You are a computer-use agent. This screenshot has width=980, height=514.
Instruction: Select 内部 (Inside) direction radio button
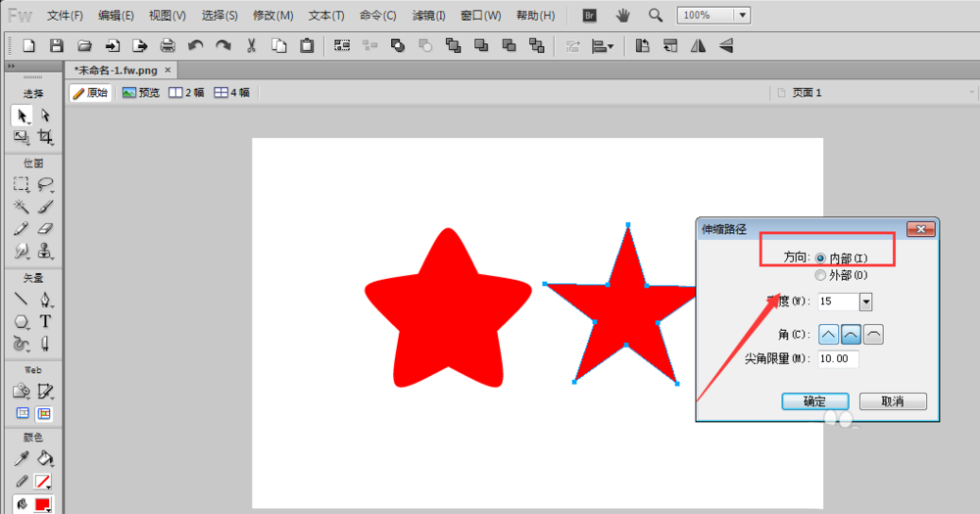821,257
